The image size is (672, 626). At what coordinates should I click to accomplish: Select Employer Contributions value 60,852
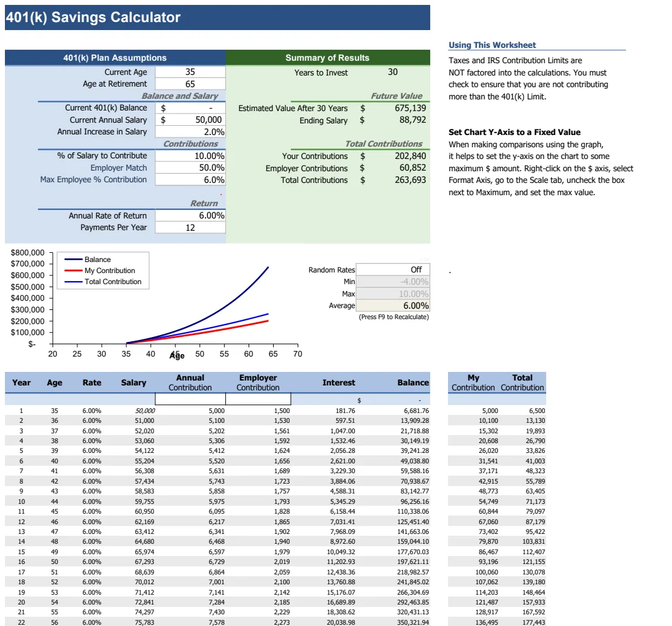click(x=412, y=168)
